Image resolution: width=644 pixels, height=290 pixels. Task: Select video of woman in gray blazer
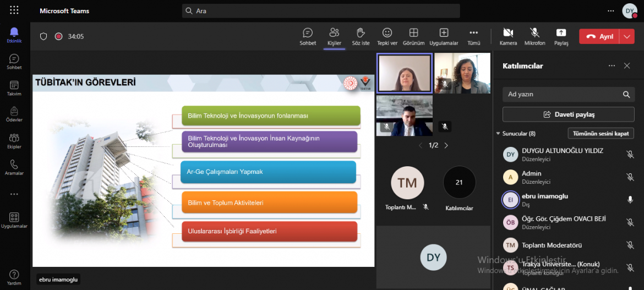[x=462, y=74]
